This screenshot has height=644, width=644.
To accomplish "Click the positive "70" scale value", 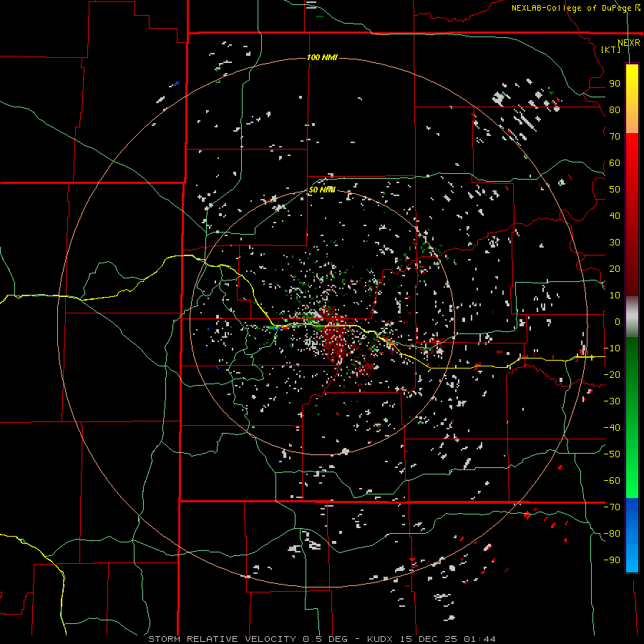I will (x=615, y=137).
